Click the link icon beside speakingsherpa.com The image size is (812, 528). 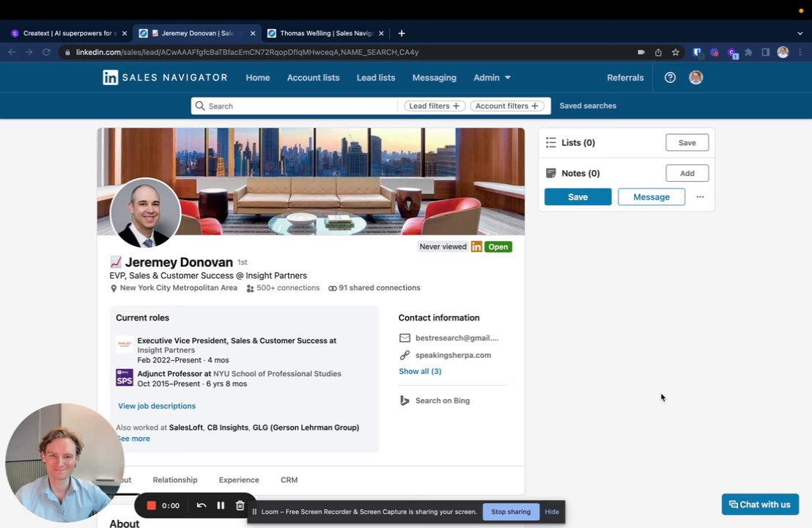(x=405, y=355)
